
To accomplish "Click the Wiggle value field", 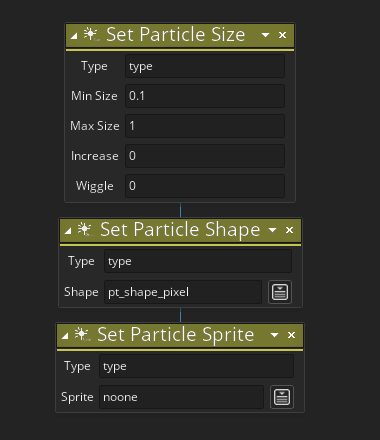I will (205, 186).
